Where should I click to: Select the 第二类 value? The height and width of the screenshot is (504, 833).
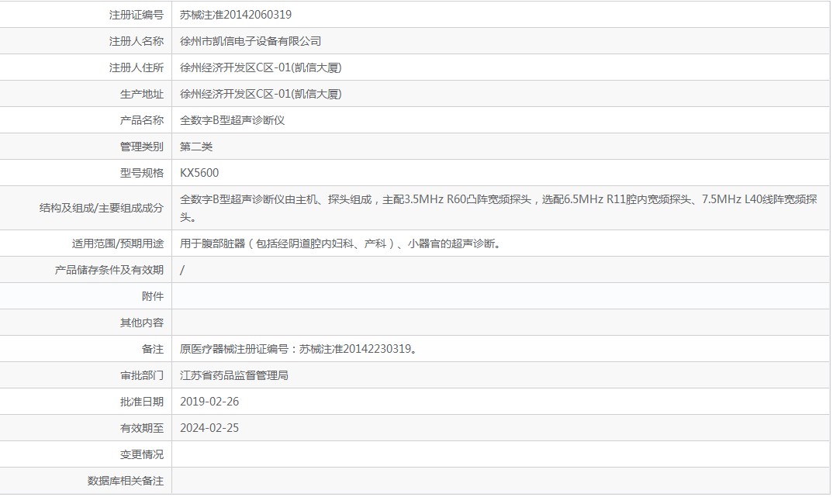coord(196,147)
